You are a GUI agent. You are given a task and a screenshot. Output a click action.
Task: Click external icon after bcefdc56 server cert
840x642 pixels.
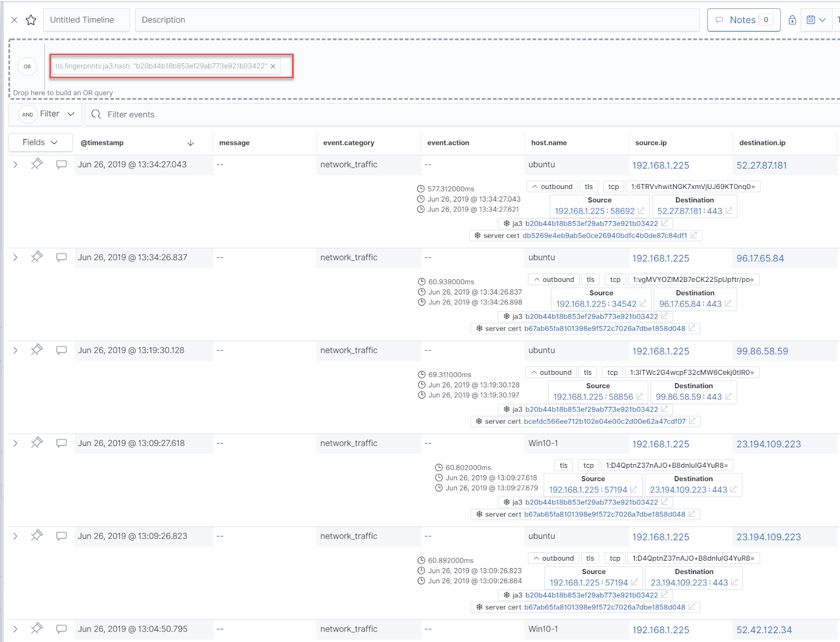692,421
